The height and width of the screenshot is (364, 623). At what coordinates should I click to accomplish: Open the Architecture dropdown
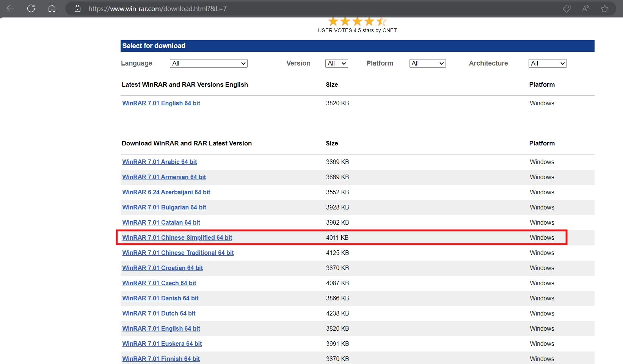[548, 63]
